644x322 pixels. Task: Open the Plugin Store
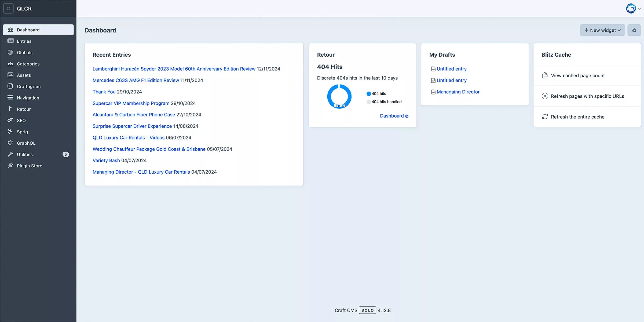[38, 166]
